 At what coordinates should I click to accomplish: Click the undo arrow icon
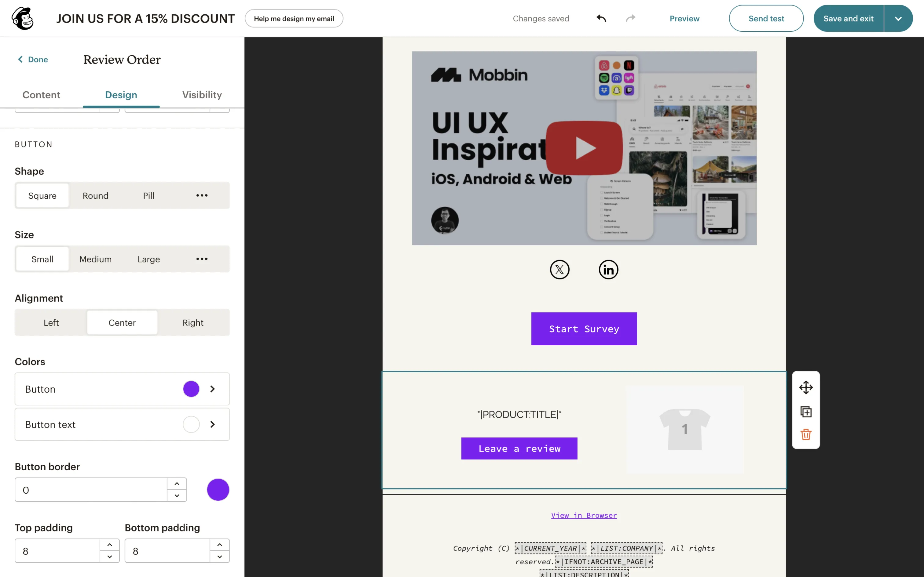[601, 18]
